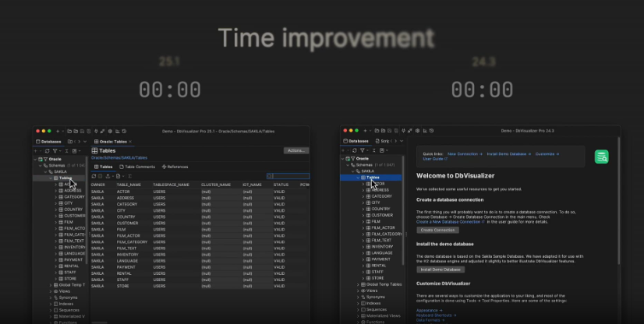Collapse the Tables node in the 25.1 tree
644x324 pixels.
coord(50,178)
